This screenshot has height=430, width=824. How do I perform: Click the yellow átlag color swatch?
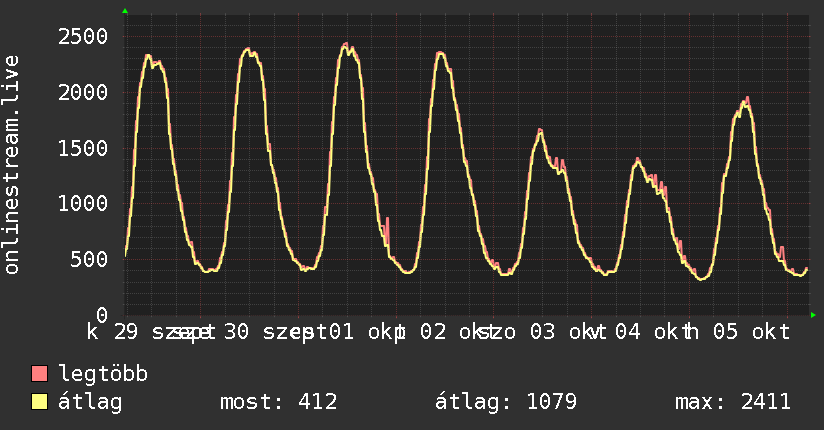(39, 402)
